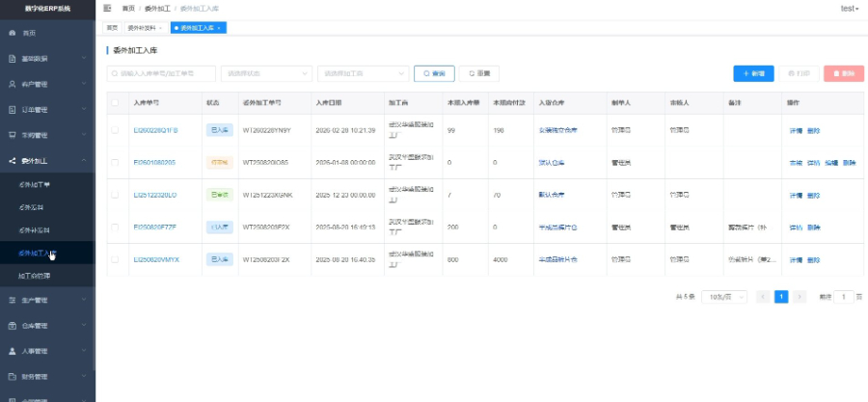The height and width of the screenshot is (402, 868).
Task: Reset filters with the 重置 refresh button
Action: point(478,73)
